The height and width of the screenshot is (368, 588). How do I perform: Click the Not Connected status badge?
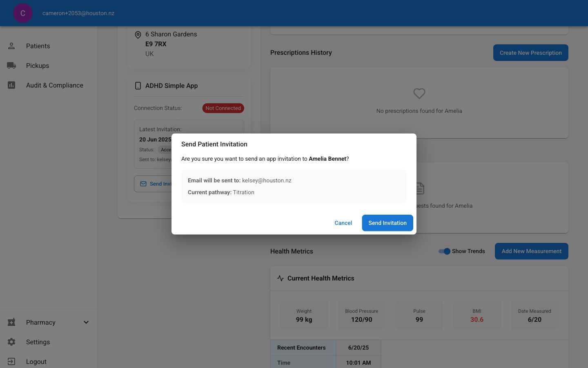pos(223,108)
